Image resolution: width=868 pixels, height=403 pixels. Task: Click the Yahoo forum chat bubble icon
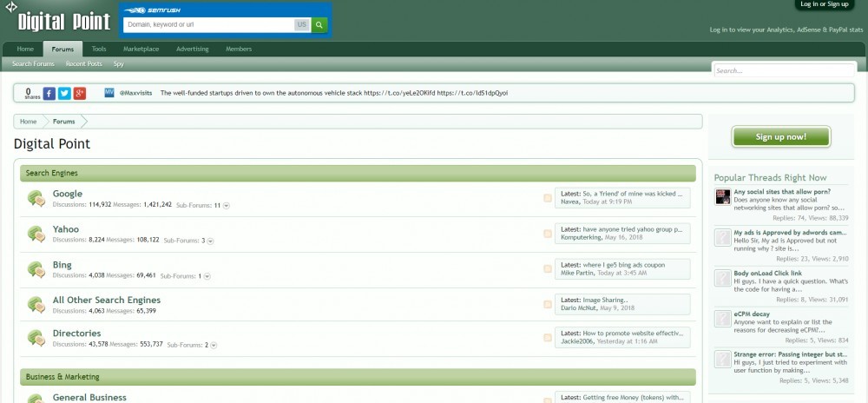click(x=36, y=234)
